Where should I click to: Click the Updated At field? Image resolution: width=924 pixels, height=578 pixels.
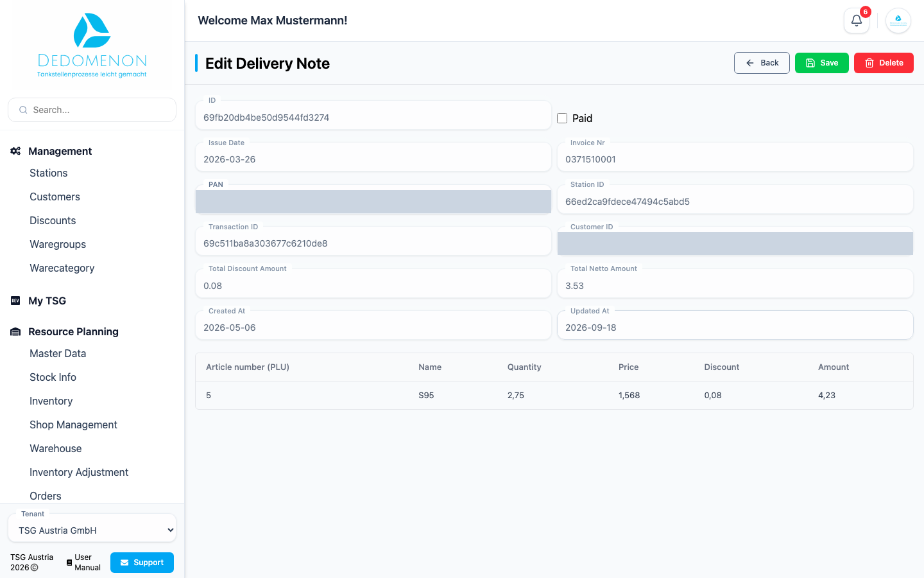[735, 326]
